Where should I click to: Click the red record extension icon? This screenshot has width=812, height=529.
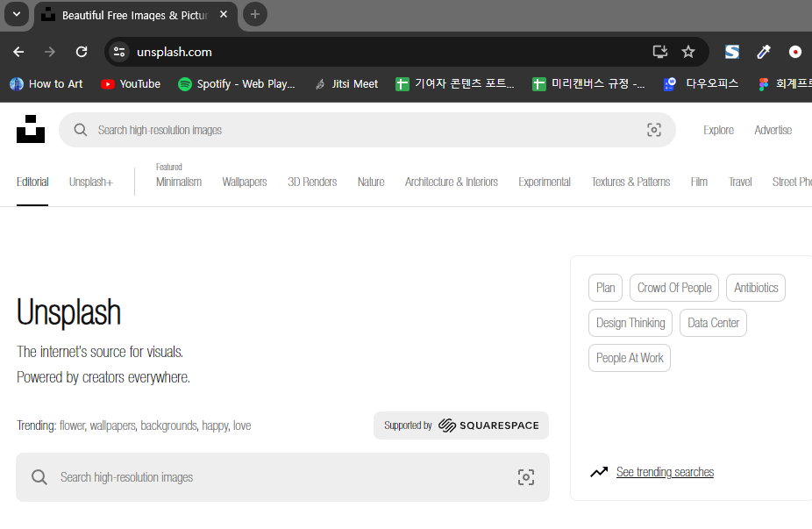[795, 52]
